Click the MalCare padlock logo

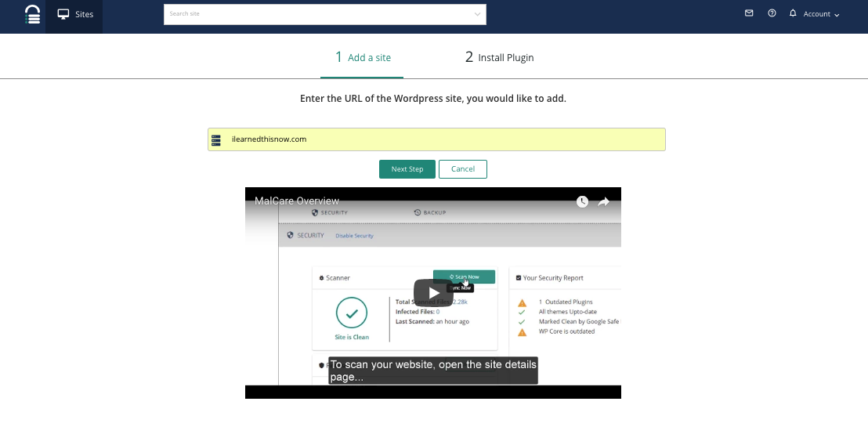coord(33,14)
